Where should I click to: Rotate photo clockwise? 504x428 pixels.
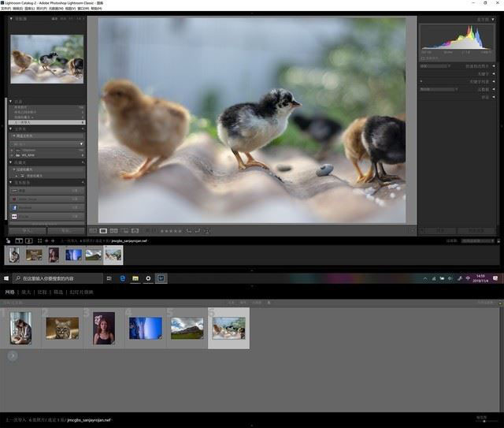198,231
